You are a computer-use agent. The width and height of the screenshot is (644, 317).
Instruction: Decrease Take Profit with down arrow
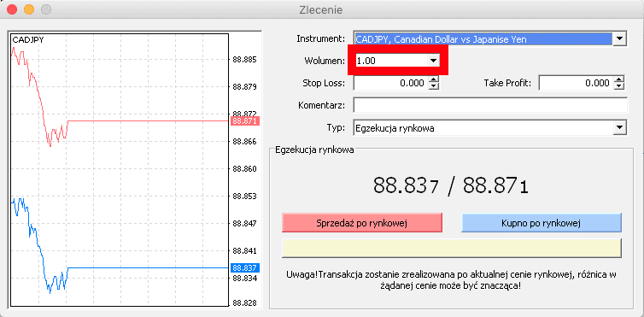click(x=619, y=86)
